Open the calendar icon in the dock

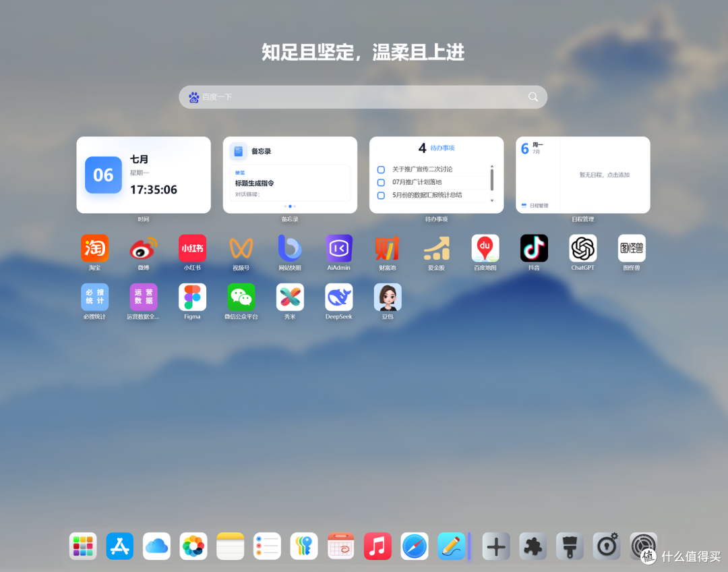pyautogui.click(x=341, y=546)
